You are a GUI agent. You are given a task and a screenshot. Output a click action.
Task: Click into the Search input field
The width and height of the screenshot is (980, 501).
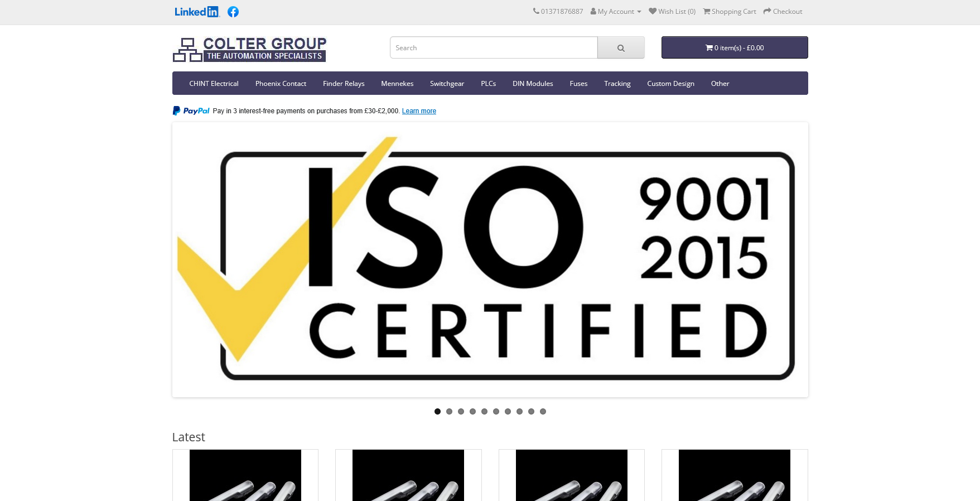pyautogui.click(x=494, y=48)
